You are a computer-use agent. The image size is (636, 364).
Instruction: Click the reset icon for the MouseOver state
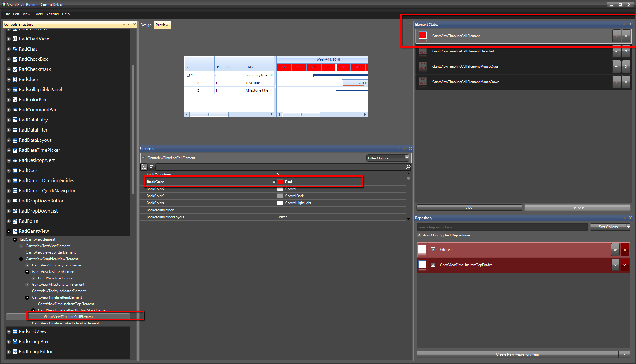coord(626,67)
